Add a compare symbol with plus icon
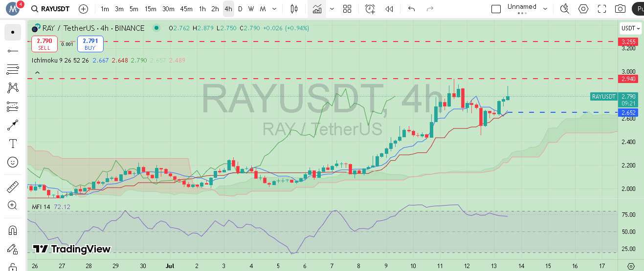Viewport: 644px width, 271px height. pos(84,9)
